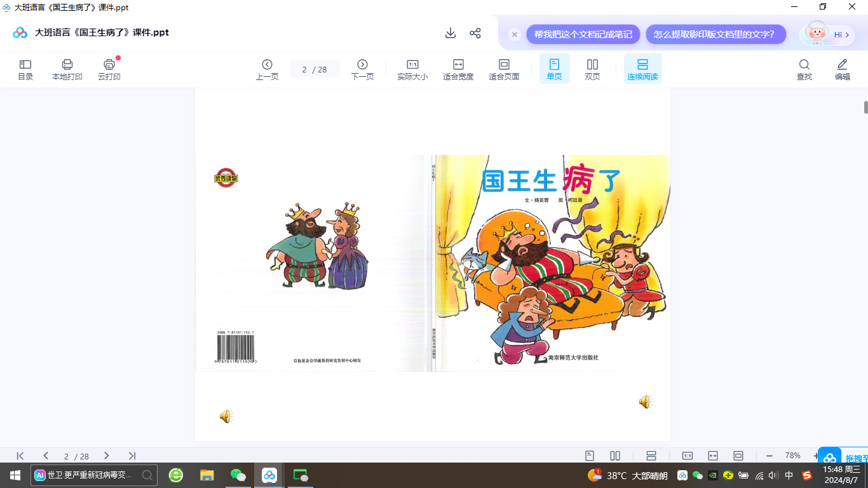This screenshot has height=488, width=868.
Task: Open WeChat from taskbar
Action: point(238,475)
